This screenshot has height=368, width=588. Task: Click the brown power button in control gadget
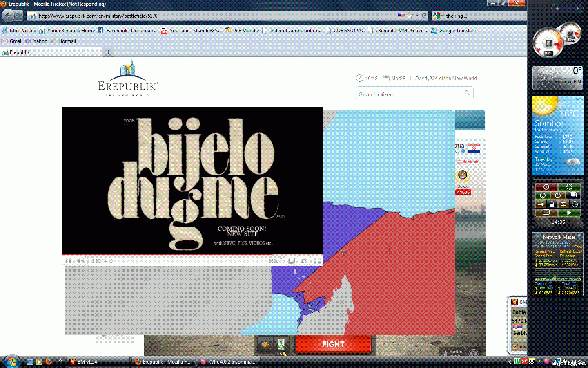558,195
